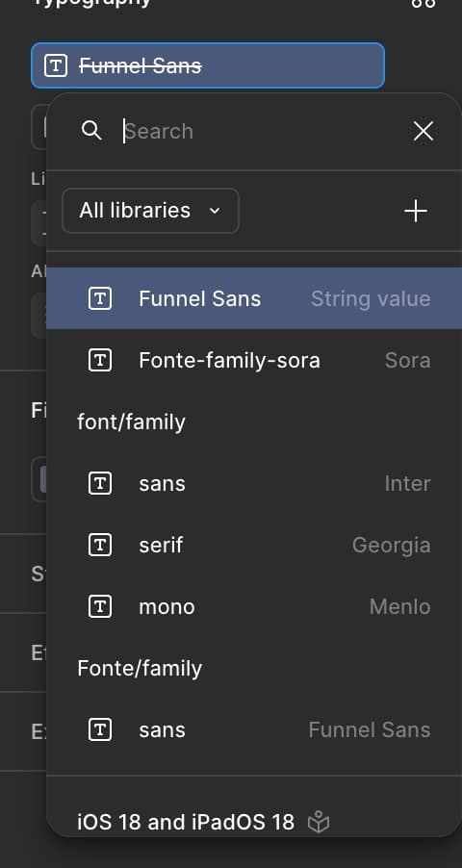Click the text icon beside mono

point(100,606)
